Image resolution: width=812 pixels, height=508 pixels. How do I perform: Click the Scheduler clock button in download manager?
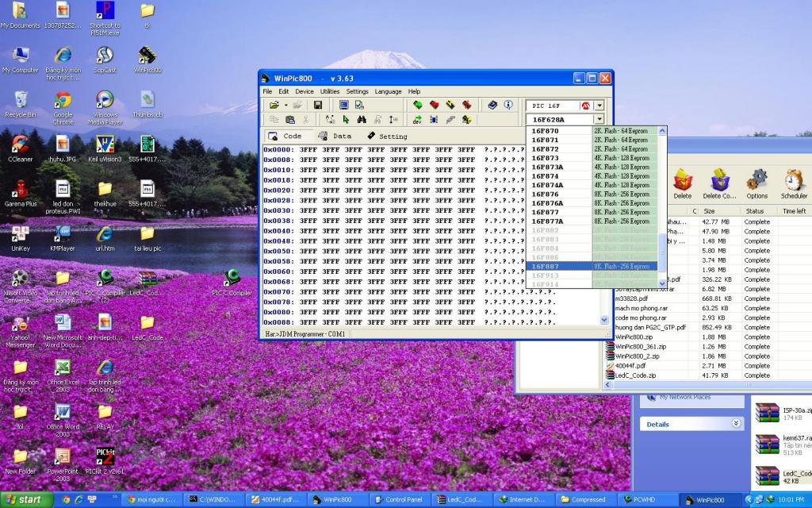click(x=793, y=184)
